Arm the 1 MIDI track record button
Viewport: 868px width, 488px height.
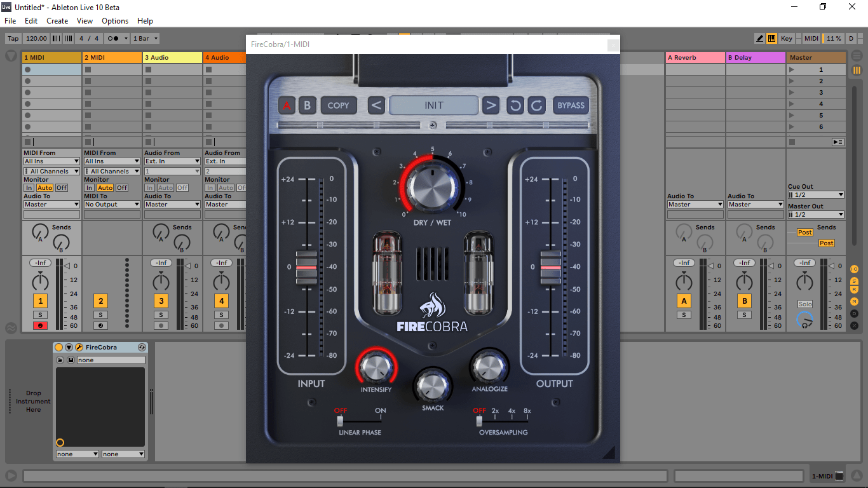[40, 326]
